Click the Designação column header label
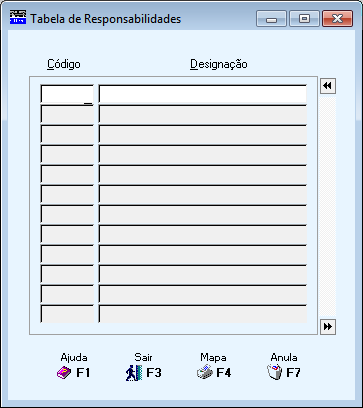Screen dimensions: 363x408 pyautogui.click(x=219, y=64)
